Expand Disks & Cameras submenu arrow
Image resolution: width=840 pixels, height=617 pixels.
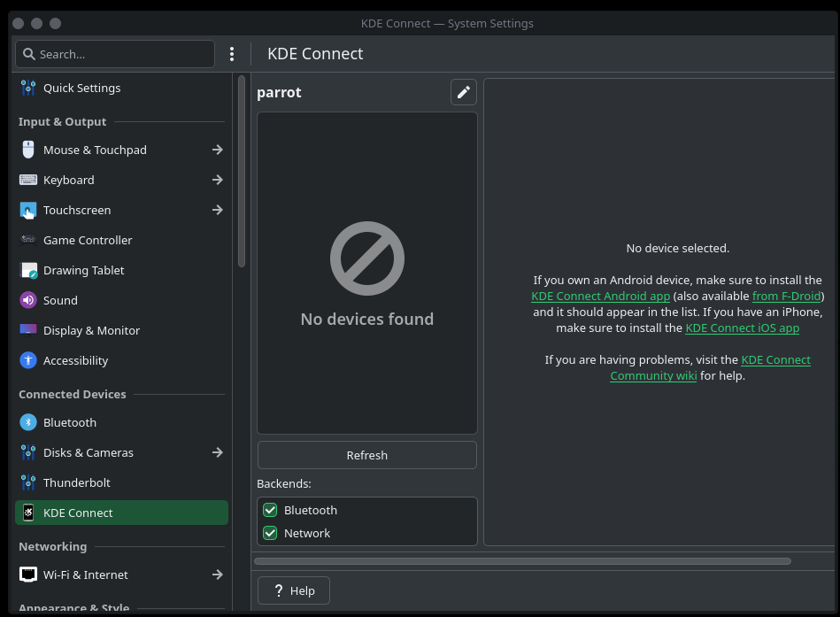click(x=217, y=452)
